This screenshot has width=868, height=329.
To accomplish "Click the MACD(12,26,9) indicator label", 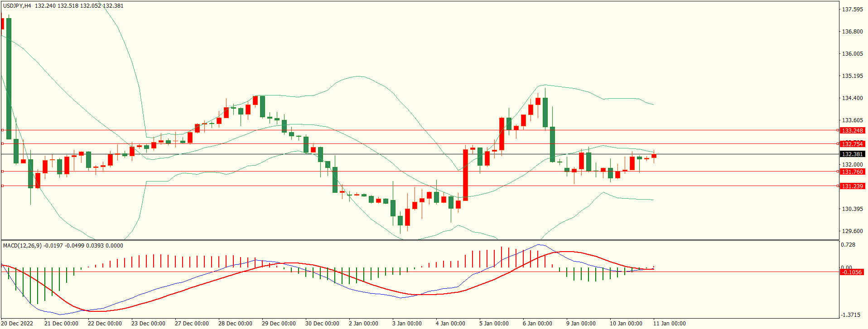I will [22, 246].
